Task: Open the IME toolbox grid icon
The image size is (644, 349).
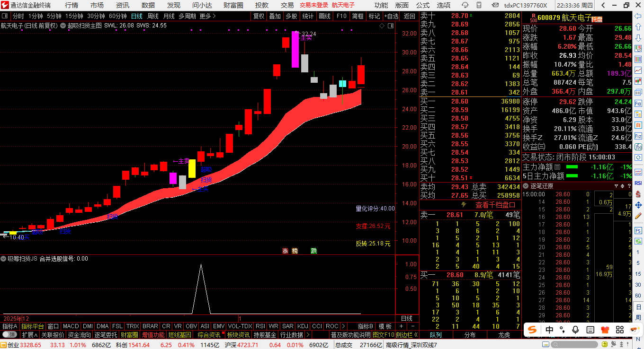Action: click(x=620, y=330)
